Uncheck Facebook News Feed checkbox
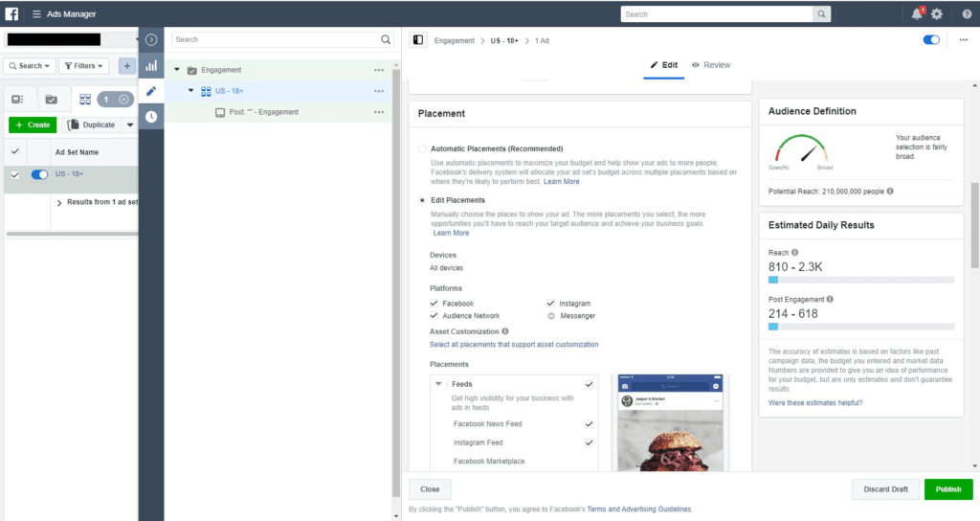The width and height of the screenshot is (980, 521). point(589,424)
